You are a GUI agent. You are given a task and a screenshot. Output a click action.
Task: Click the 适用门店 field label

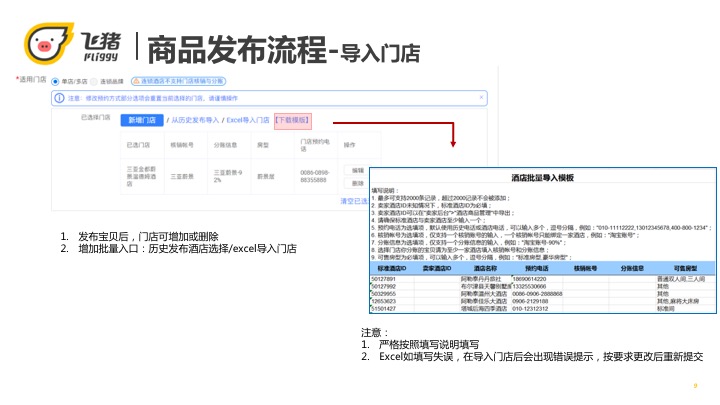(x=31, y=80)
